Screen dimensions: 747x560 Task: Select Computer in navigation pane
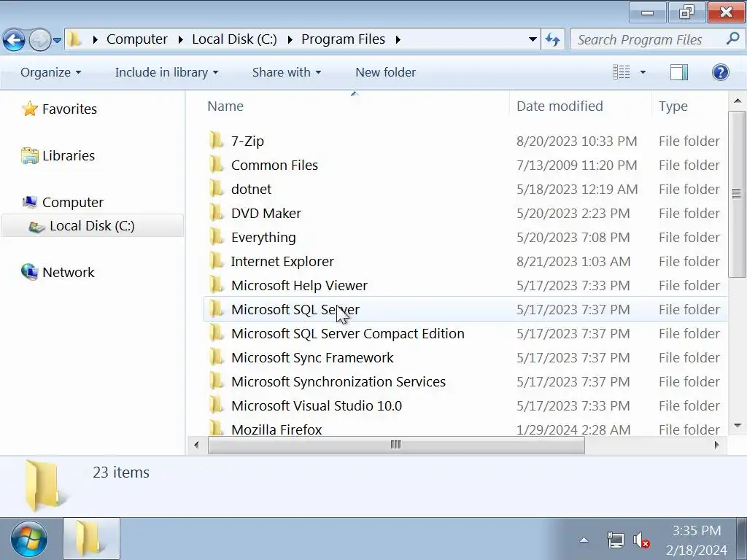(x=72, y=203)
